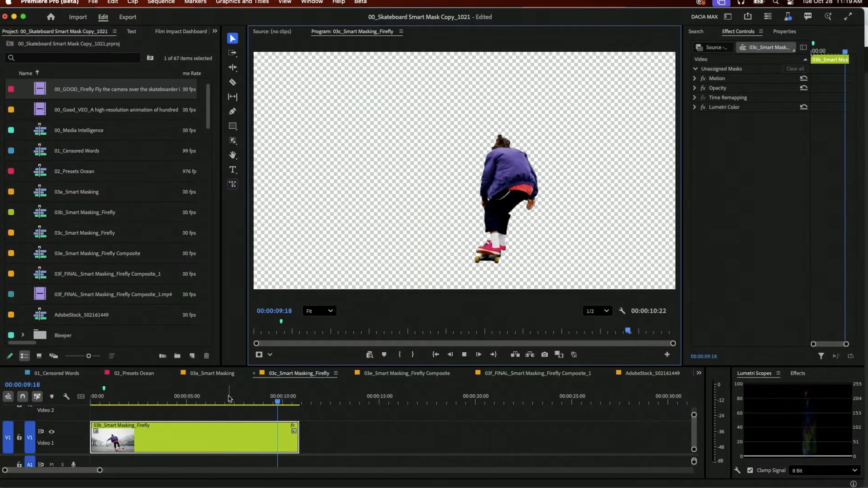Screen dimensions: 868x488
Task: Click the Export workspace button
Action: coord(127,17)
